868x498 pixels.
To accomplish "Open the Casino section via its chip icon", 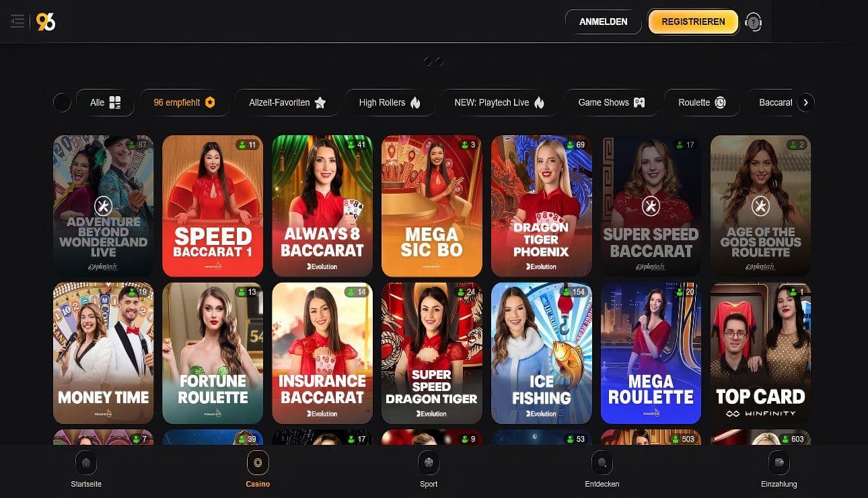I will [258, 462].
